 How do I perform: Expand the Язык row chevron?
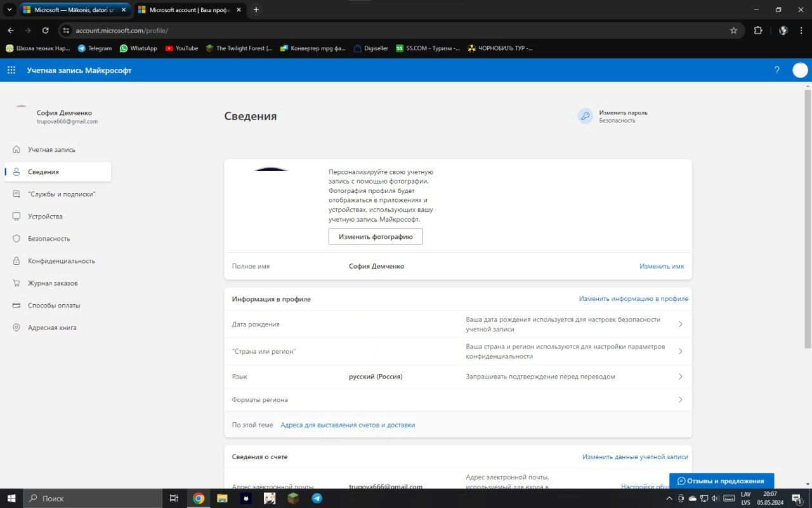point(680,377)
